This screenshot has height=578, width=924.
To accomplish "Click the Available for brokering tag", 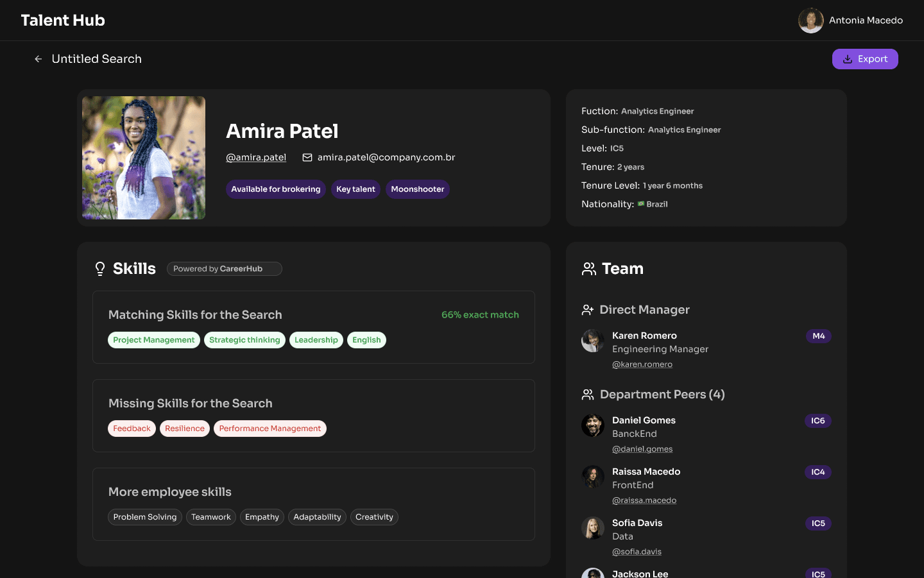I will 276,189.
